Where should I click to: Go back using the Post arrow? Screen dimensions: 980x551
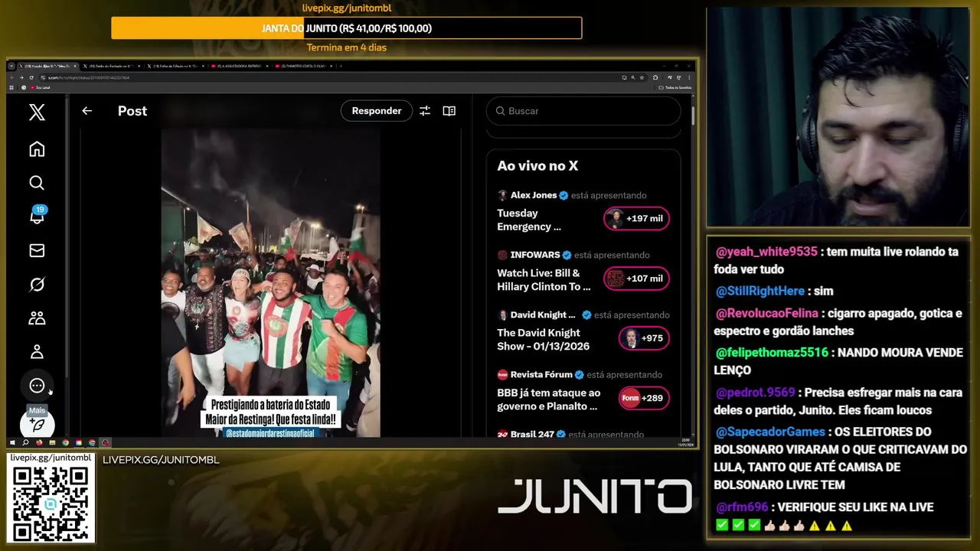pyautogui.click(x=87, y=111)
